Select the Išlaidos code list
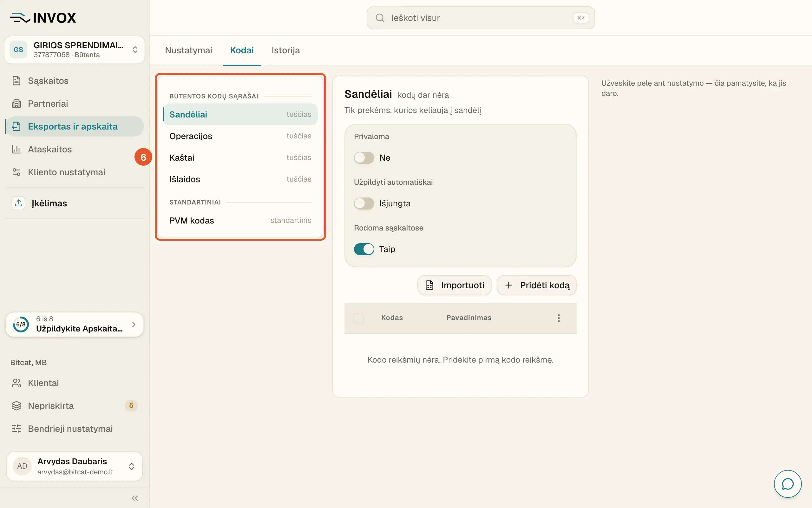The width and height of the screenshot is (812, 508). [240, 179]
